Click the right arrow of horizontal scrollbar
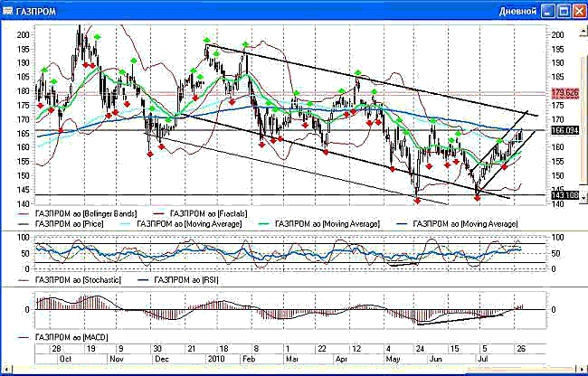Image resolution: width=588 pixels, height=376 pixels. pyautogui.click(x=582, y=369)
